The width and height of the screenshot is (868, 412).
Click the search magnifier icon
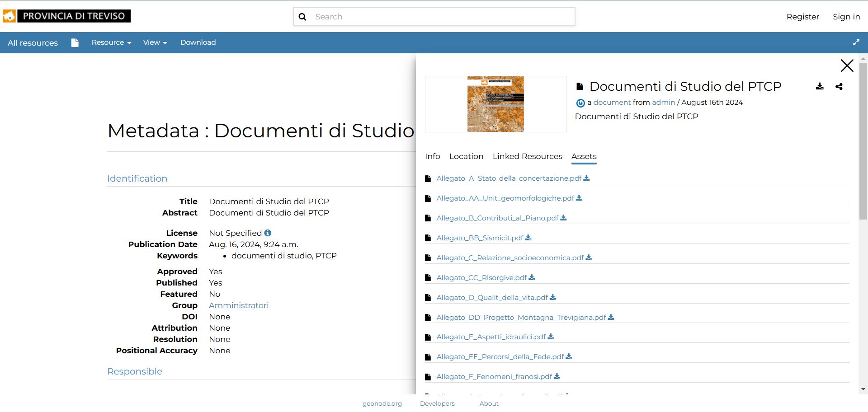[302, 17]
